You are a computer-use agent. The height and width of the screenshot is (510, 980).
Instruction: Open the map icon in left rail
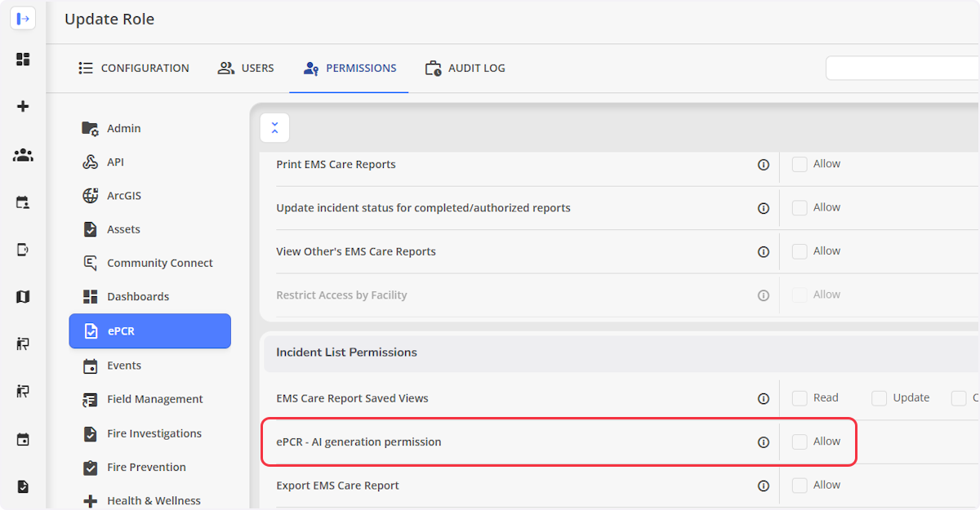coord(23,296)
